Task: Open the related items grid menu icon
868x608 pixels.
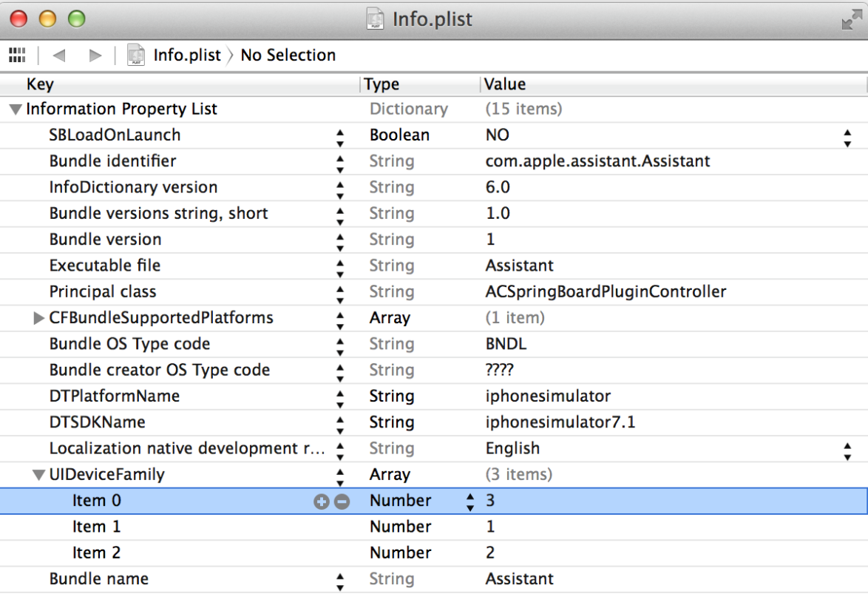Action: [16, 55]
